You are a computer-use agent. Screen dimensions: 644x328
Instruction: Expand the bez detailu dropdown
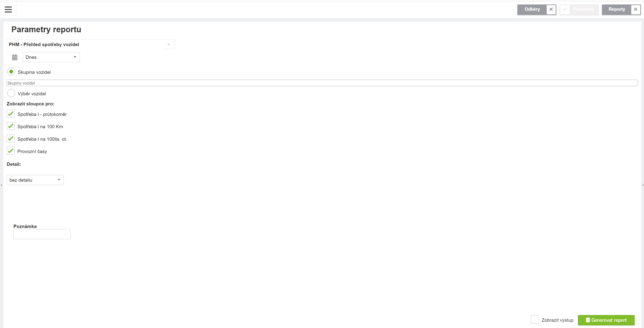(x=35, y=180)
